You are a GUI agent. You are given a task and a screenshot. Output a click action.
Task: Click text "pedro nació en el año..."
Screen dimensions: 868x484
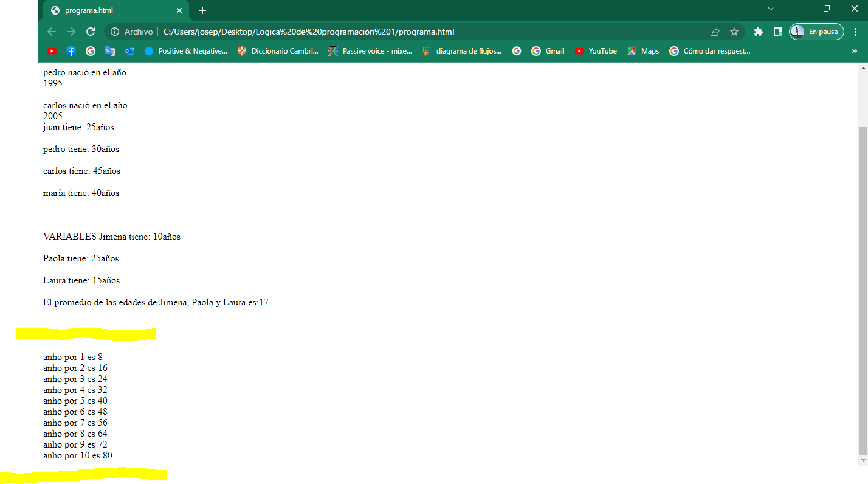point(88,72)
